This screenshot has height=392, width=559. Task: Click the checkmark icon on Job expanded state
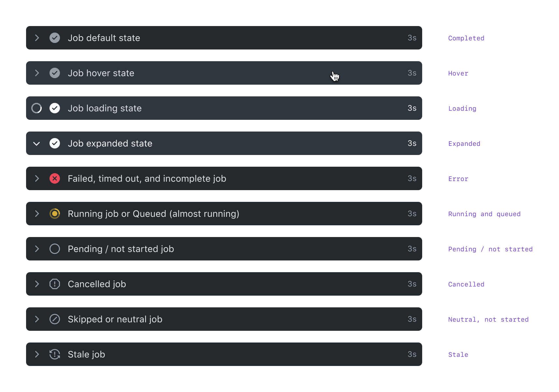[55, 143]
